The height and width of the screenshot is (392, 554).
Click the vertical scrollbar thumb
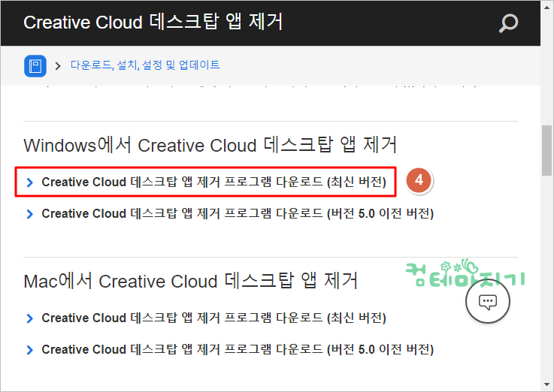point(547,150)
